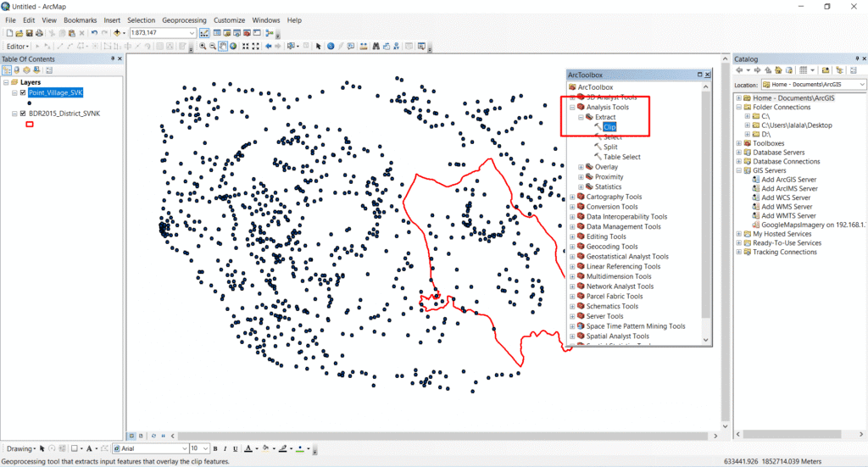The image size is (868, 467).
Task: Refresh the map view
Action: (154, 436)
